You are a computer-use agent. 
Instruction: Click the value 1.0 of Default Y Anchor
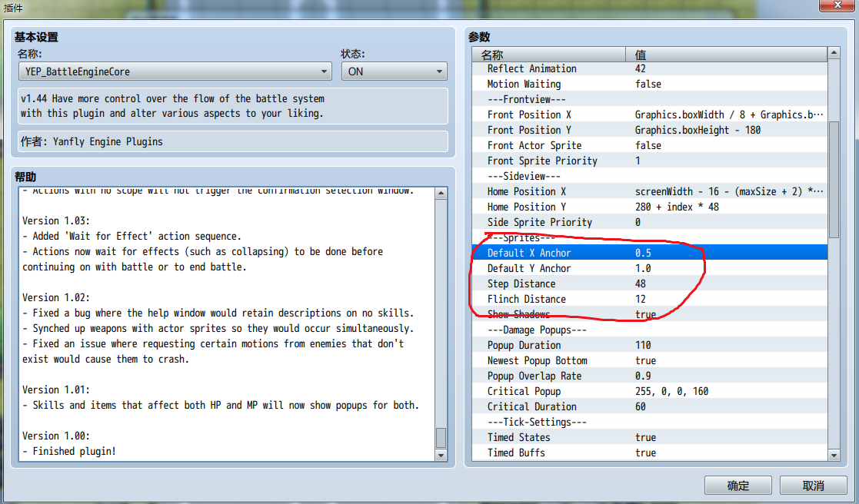pyautogui.click(x=643, y=268)
